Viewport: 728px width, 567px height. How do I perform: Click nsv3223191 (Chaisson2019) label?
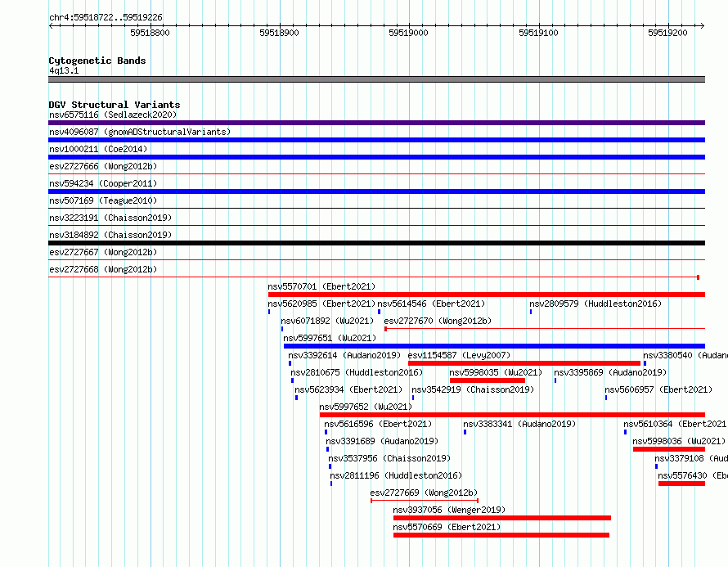click(110, 218)
